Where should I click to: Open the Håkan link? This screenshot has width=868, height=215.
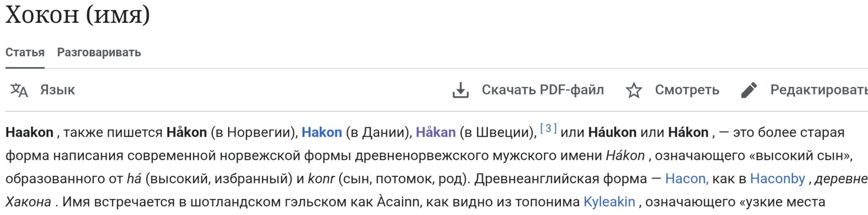(436, 132)
